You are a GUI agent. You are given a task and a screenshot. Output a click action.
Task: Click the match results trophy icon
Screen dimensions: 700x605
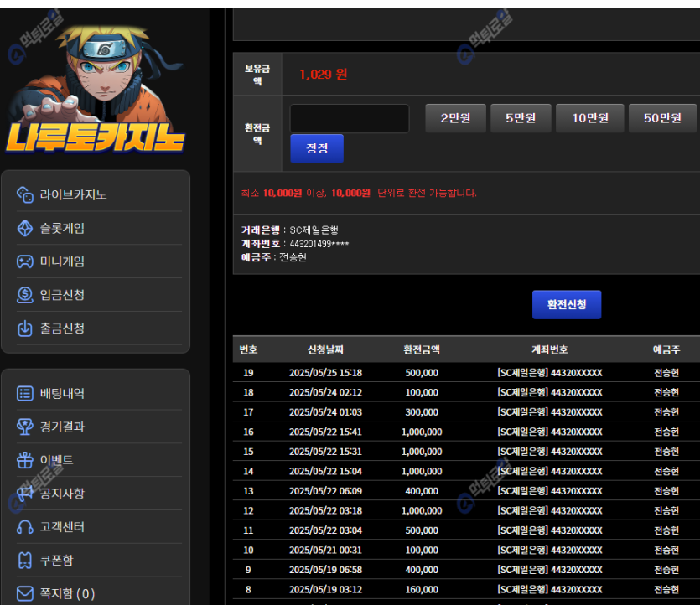(25, 427)
